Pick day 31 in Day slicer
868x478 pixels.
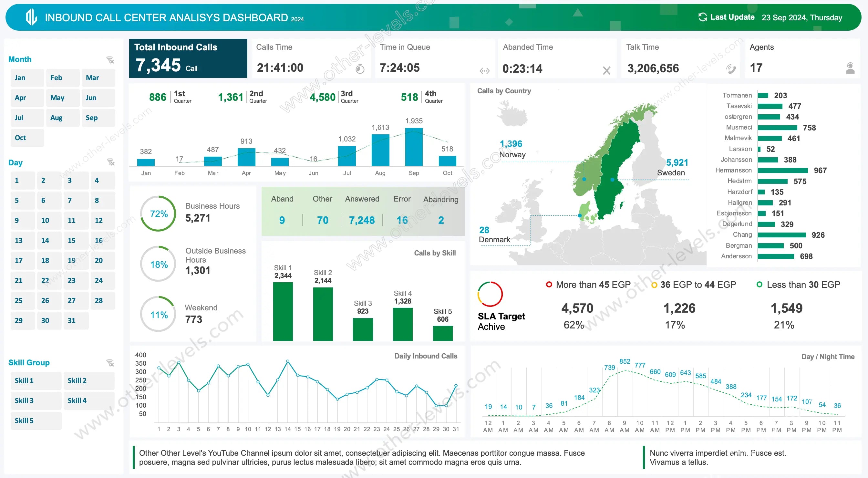click(x=76, y=320)
